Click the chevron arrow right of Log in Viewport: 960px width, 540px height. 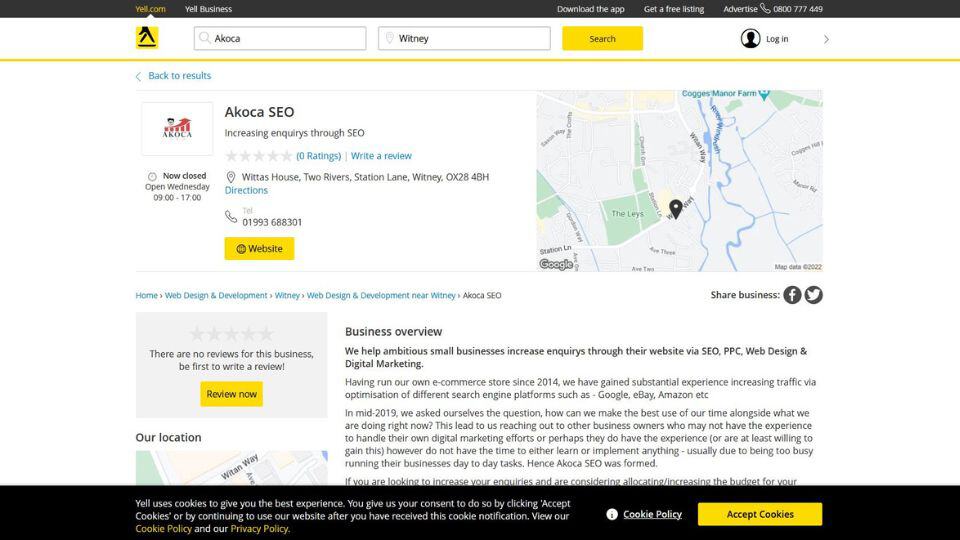pos(826,39)
